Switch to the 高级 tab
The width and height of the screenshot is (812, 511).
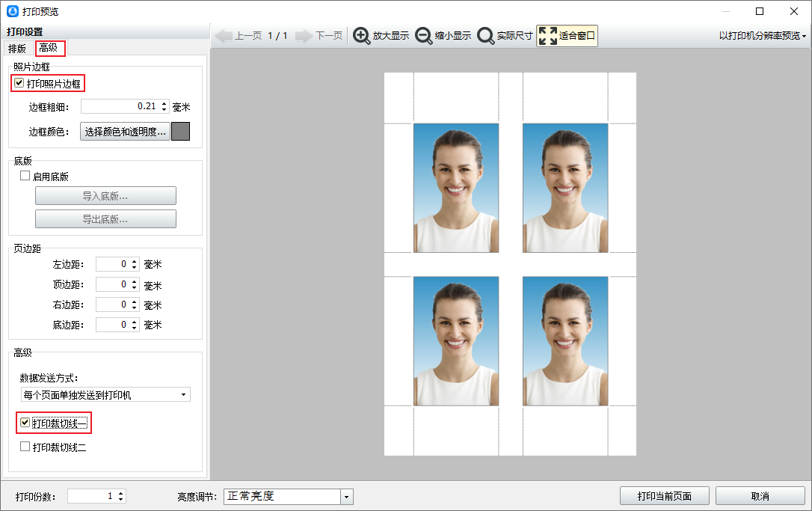click(49, 49)
